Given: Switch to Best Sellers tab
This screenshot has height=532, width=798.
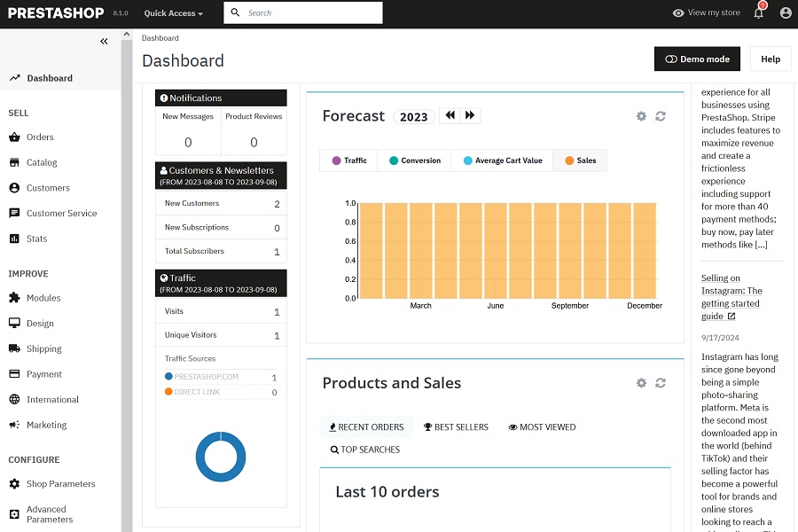Looking at the screenshot, I should (456, 427).
